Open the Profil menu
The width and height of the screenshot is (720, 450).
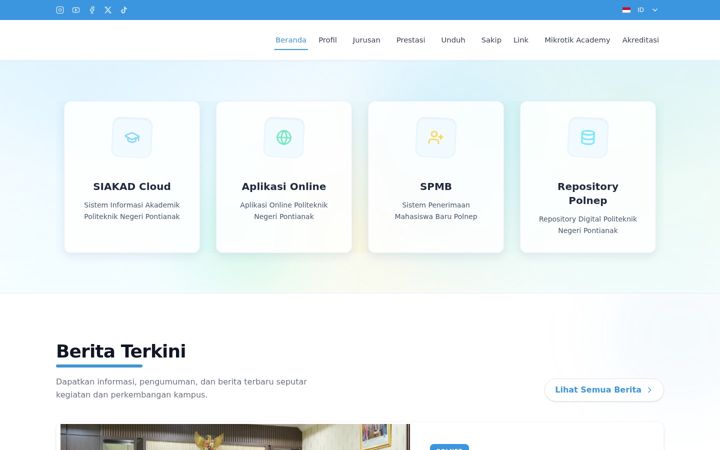[328, 40]
